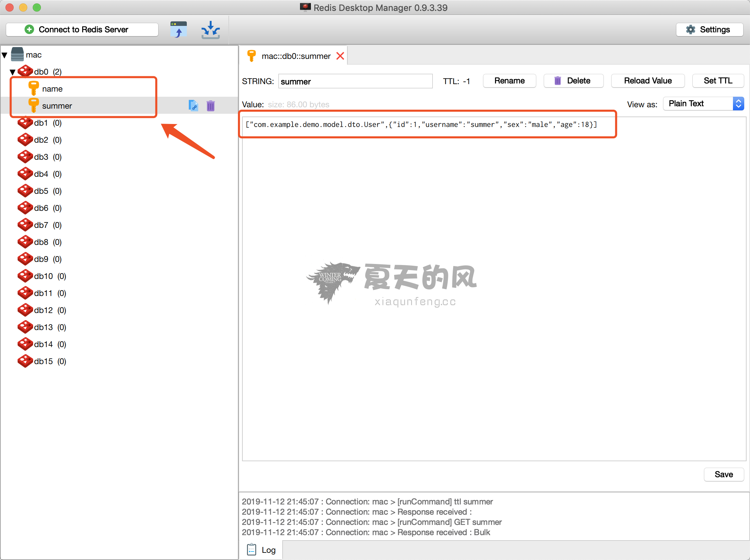Click the db6 Redis icon
This screenshot has width=750, height=560.
click(x=25, y=208)
